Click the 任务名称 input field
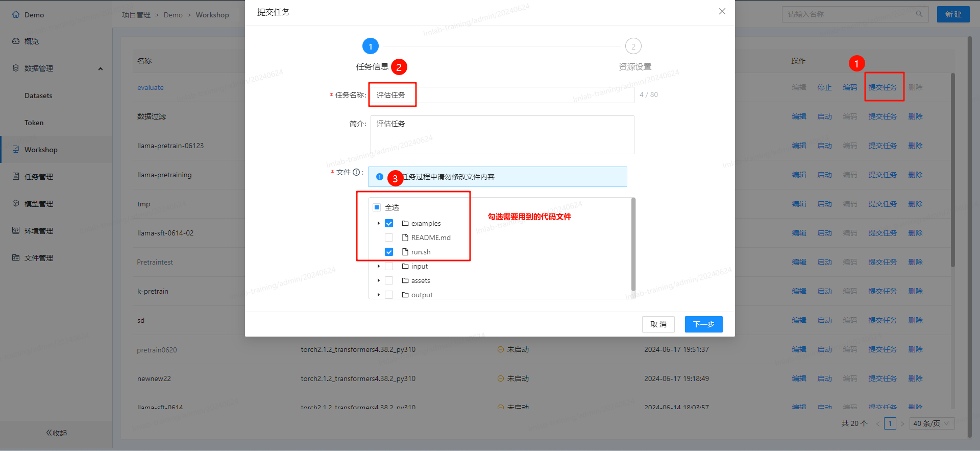The width and height of the screenshot is (980, 451). tap(510, 95)
